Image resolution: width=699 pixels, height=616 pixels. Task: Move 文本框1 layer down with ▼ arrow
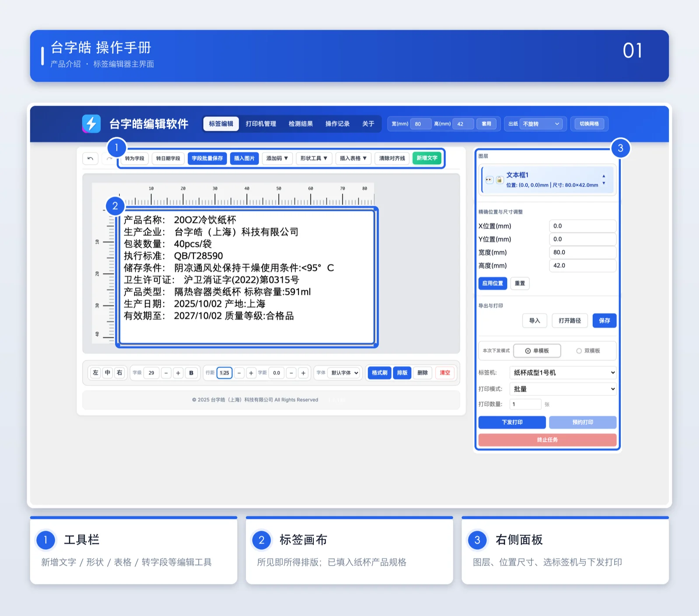click(604, 183)
